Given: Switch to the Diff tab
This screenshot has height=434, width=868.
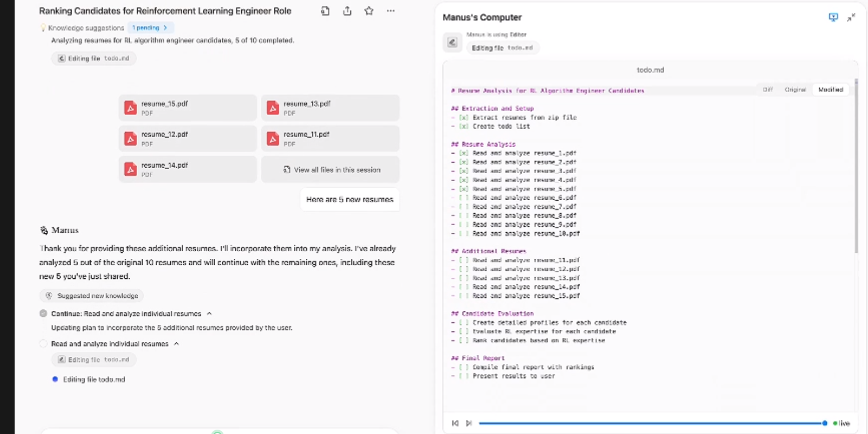Looking at the screenshot, I should point(768,90).
